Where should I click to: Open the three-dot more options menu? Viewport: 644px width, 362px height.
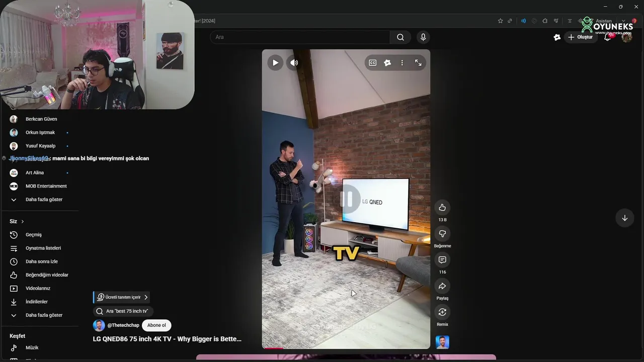click(x=402, y=63)
